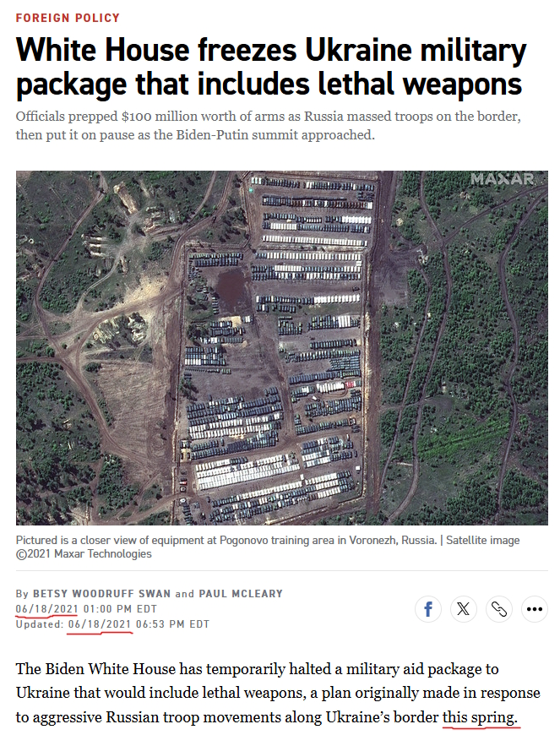The width and height of the screenshot is (560, 735).
Task: Click the first paragraph of article
Action: coord(278,693)
